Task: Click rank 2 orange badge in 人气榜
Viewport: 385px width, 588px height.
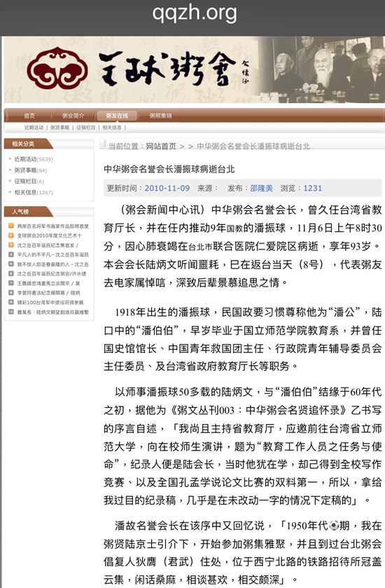Action: click(11, 235)
